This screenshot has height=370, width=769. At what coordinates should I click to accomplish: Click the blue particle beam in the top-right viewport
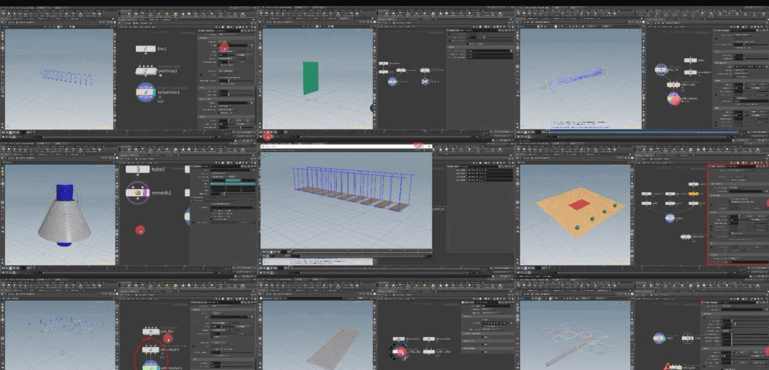[x=574, y=79]
